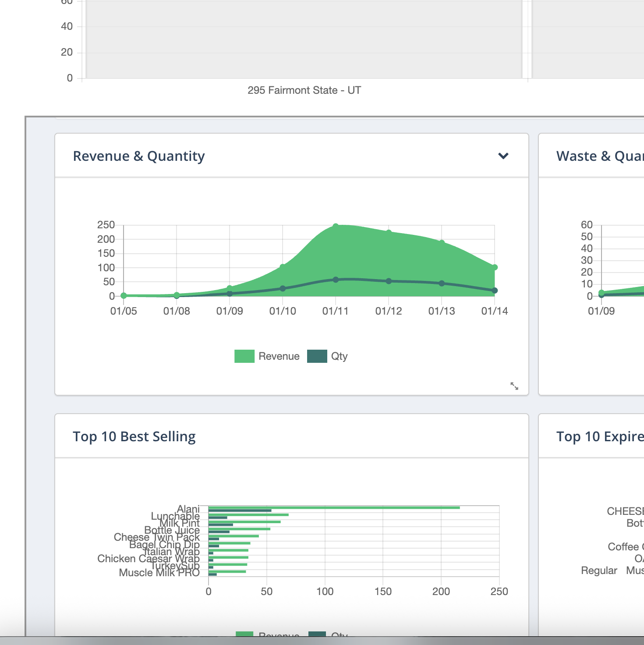Select the Alani dark Qty bar
The width and height of the screenshot is (644, 645).
(x=240, y=510)
